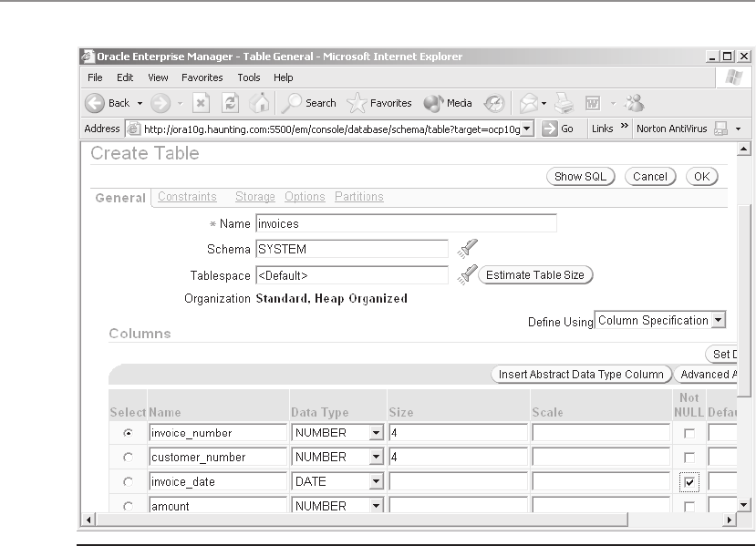Select the invoice_date row radio button
The height and width of the screenshot is (546, 756).
128,482
